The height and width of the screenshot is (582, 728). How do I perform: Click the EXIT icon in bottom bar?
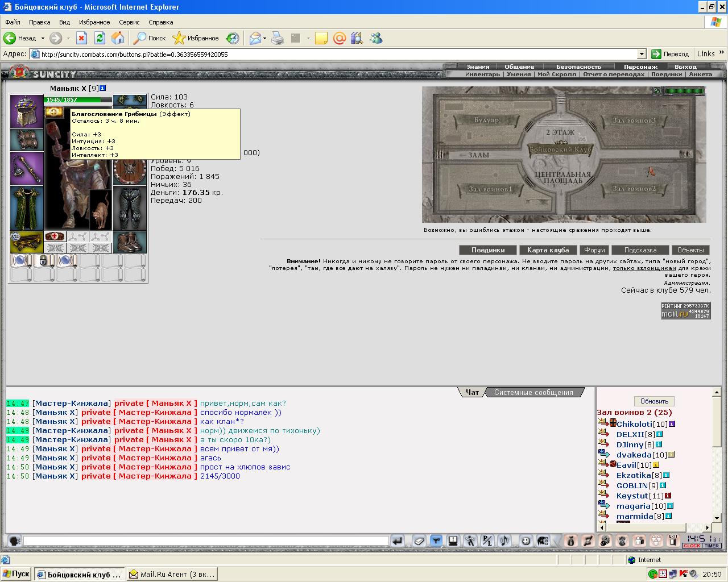pos(673,540)
